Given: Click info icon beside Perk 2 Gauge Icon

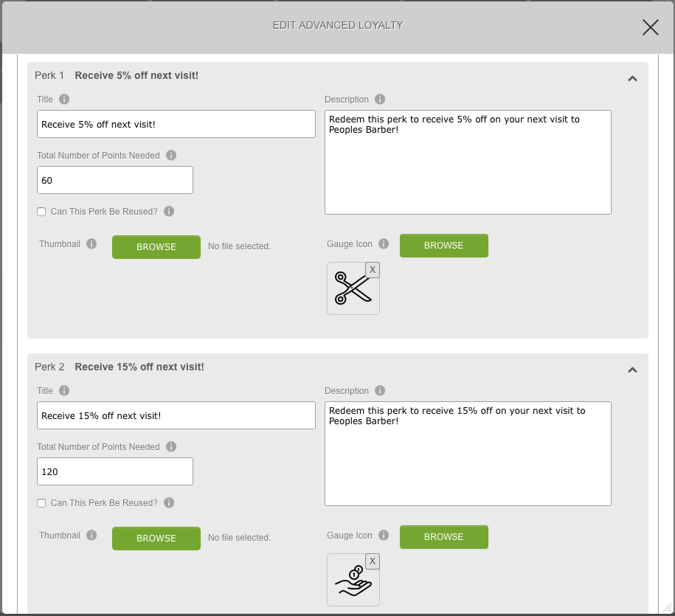Looking at the screenshot, I should 384,536.
